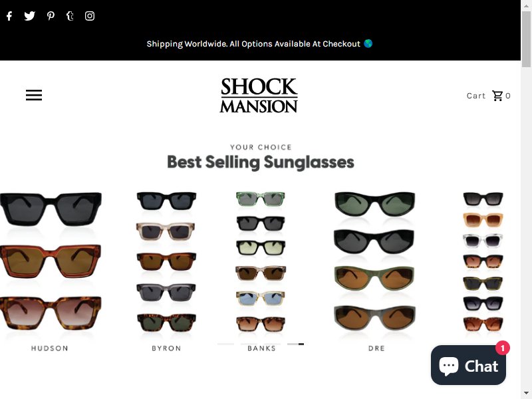The height and width of the screenshot is (399, 532).
Task: Click the red chat notification badge
Action: pos(503,348)
